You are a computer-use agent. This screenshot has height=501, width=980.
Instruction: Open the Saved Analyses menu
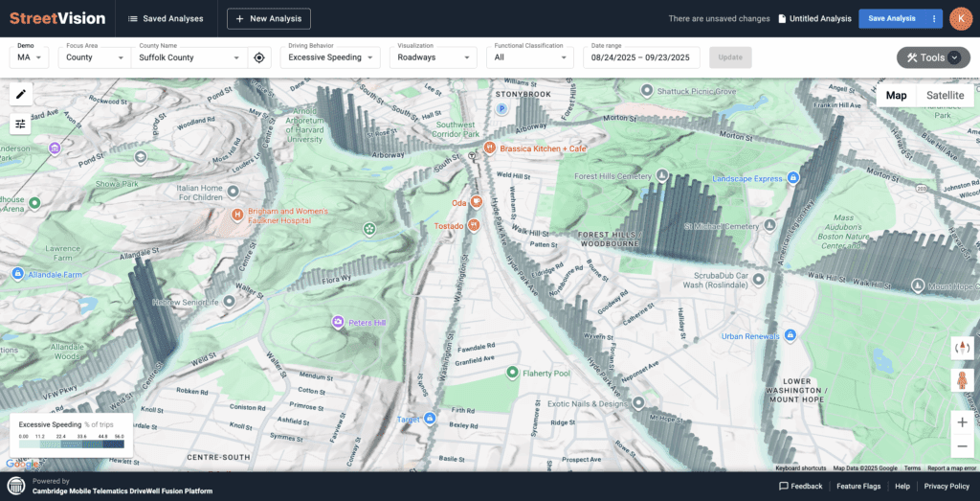pos(165,18)
